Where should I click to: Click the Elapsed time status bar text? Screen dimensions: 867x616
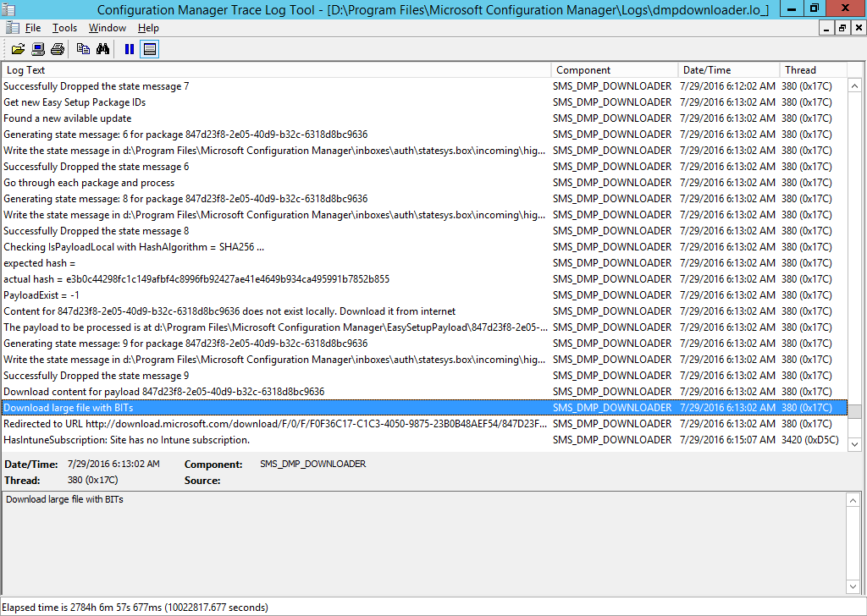135,608
